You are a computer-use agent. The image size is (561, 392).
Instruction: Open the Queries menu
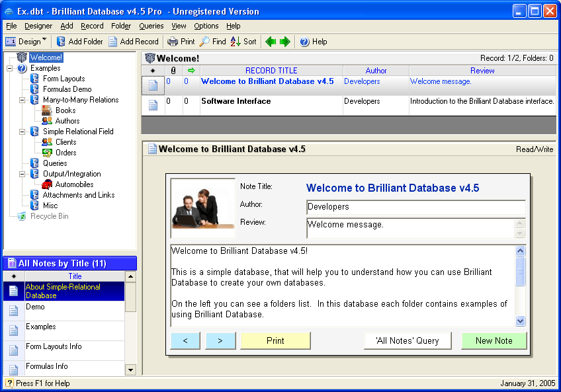coord(151,26)
